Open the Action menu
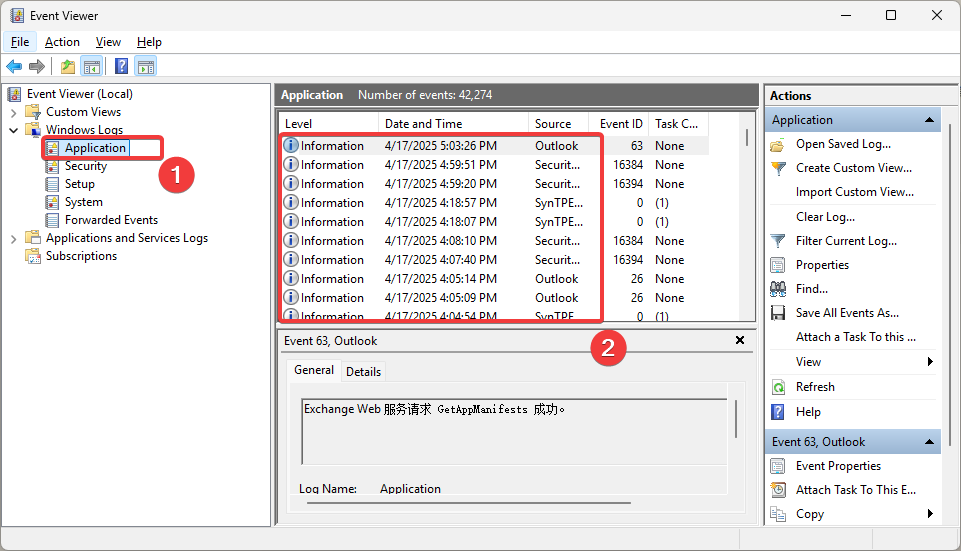 pos(62,42)
